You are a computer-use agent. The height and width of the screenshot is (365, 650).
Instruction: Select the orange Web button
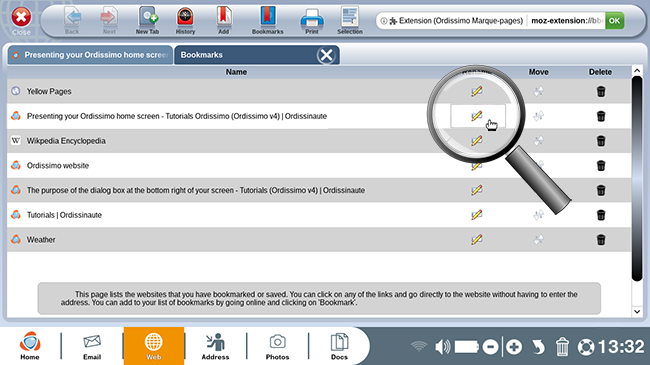tap(154, 346)
